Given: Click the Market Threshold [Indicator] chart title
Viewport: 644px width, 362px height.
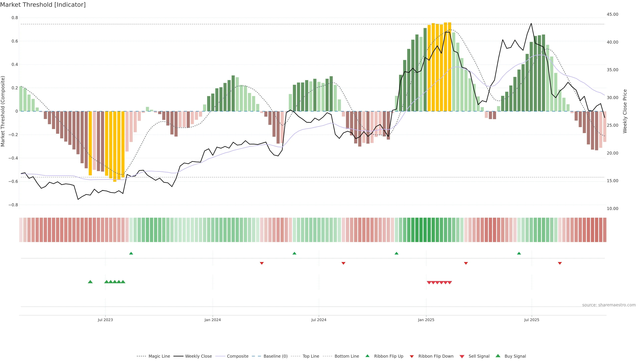Looking at the screenshot, I should coord(43,5).
